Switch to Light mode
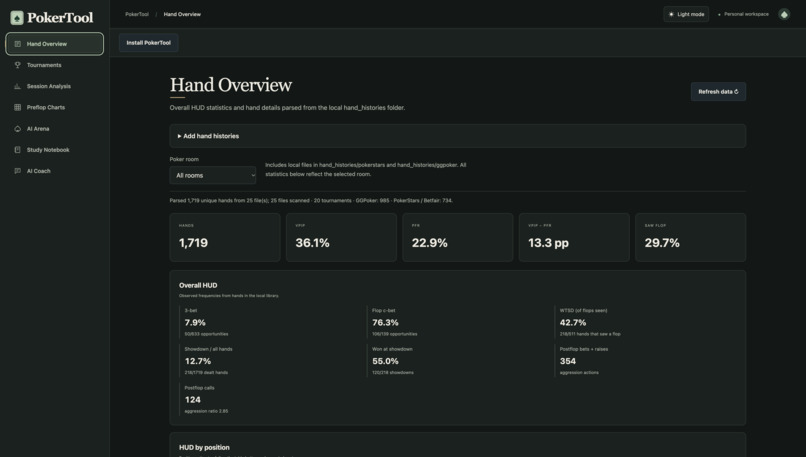Image resolution: width=806 pixels, height=457 pixels. [686, 14]
